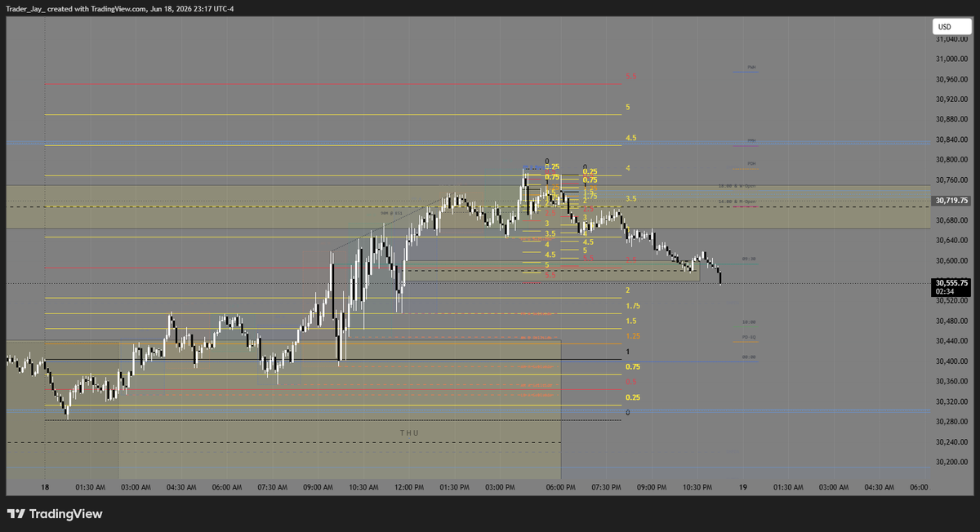Image resolution: width=980 pixels, height=532 pixels.
Task: Select the THU session label on chart
Action: 409,432
